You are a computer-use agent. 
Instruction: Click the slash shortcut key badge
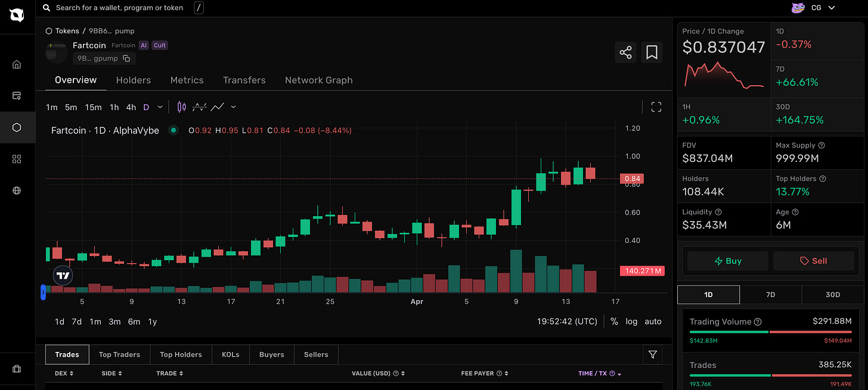coord(199,8)
